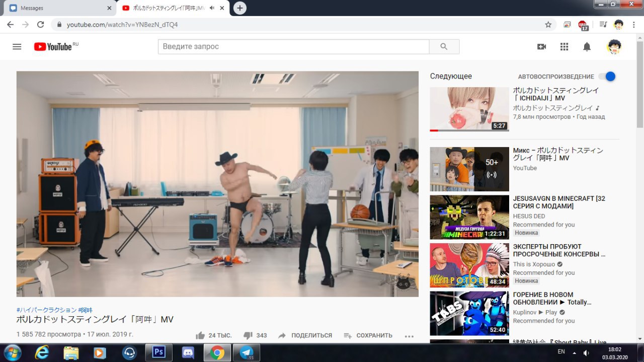Click hashtag #ハイパークラクション link
Viewport: 644px width, 362px height.
tap(46, 310)
